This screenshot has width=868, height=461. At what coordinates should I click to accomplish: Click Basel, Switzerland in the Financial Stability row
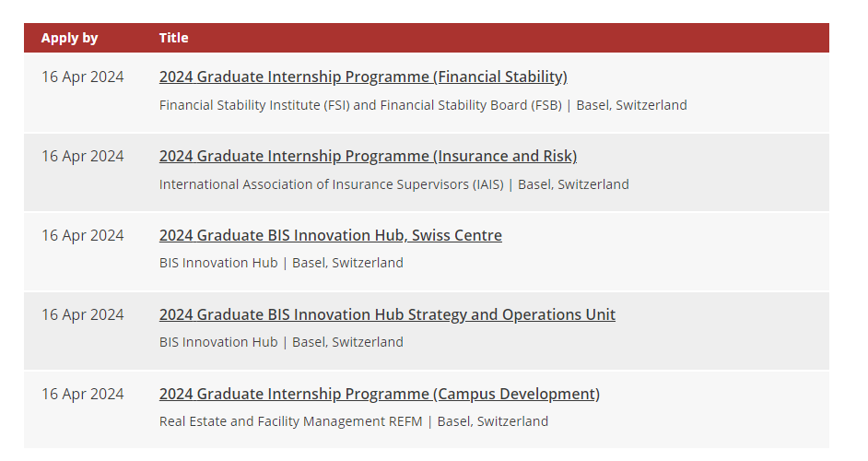pyautogui.click(x=631, y=105)
